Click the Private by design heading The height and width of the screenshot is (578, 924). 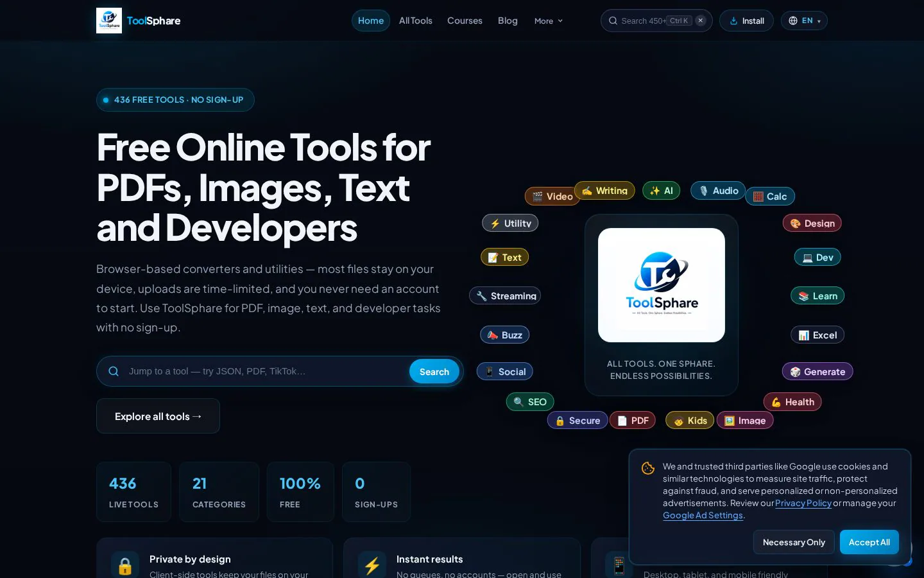(x=190, y=559)
